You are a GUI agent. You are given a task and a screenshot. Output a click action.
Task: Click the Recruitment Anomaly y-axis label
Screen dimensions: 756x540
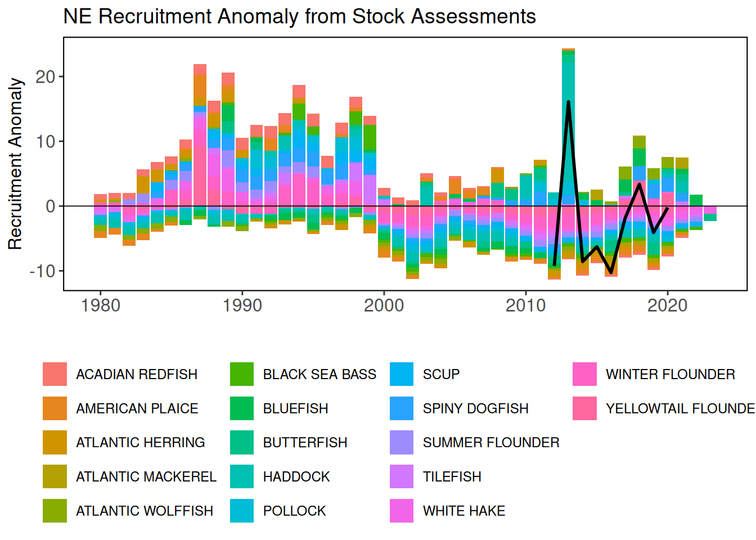(x=15, y=164)
